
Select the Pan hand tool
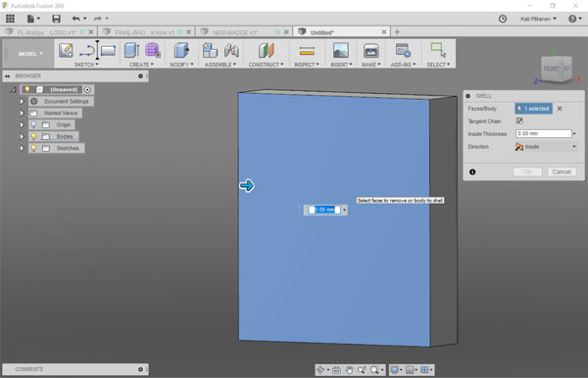pyautogui.click(x=349, y=370)
